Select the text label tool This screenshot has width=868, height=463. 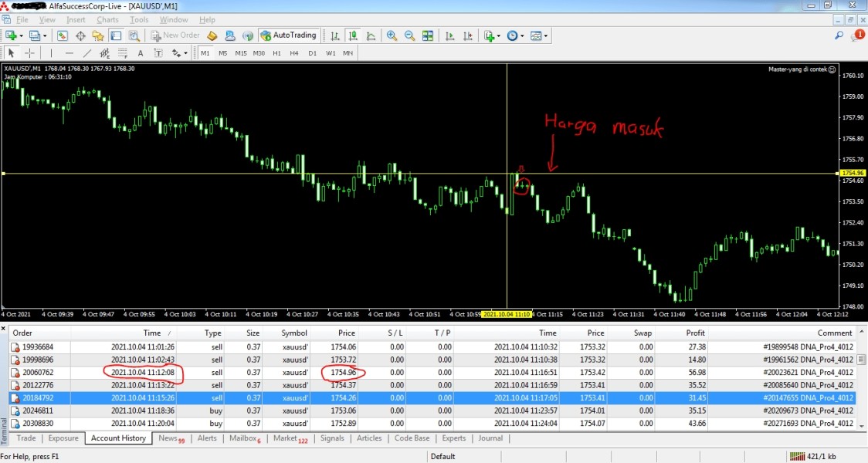[140, 53]
